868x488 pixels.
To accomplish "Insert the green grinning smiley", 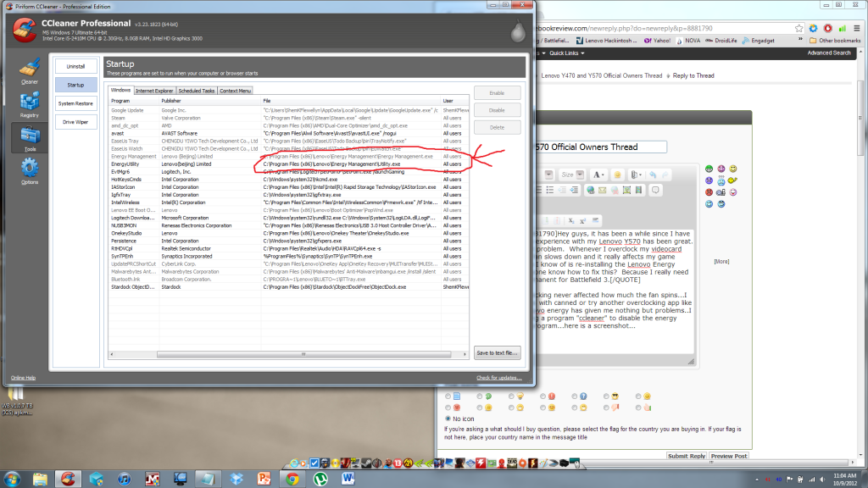I will (x=709, y=169).
